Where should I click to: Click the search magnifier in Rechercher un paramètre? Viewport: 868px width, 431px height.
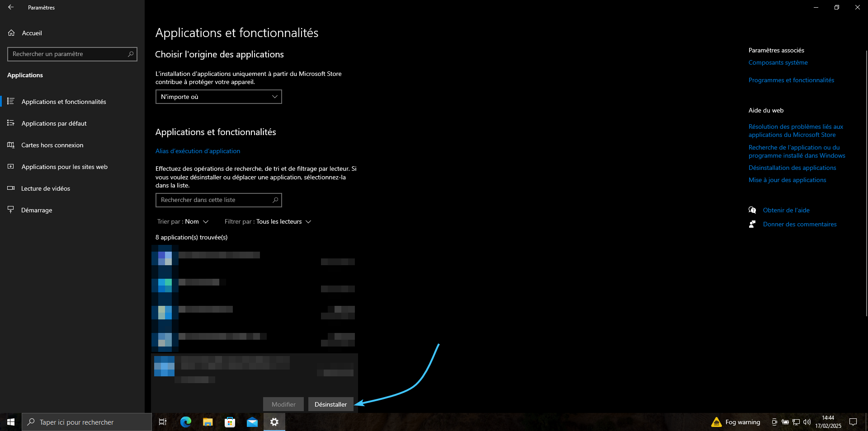pos(131,54)
